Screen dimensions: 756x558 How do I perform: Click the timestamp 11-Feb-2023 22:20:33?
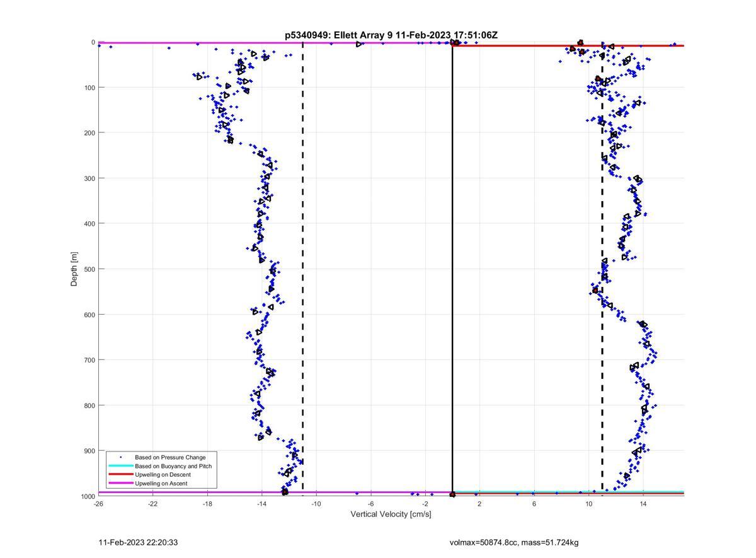(138, 542)
